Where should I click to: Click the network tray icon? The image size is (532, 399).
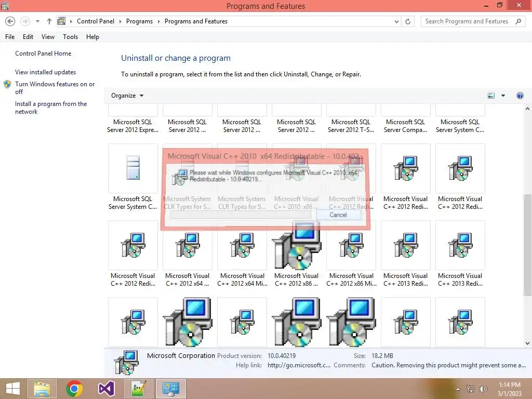[x=471, y=389]
